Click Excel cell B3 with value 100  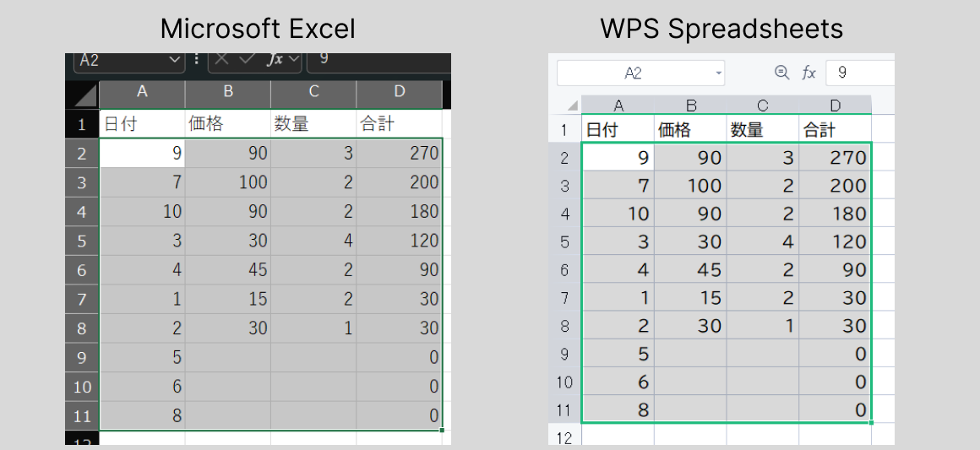228,182
